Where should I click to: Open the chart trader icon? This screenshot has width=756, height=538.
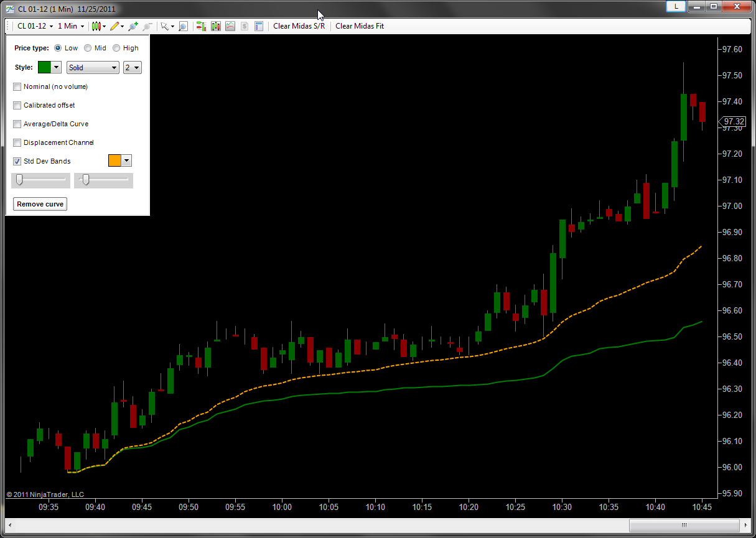[201, 26]
